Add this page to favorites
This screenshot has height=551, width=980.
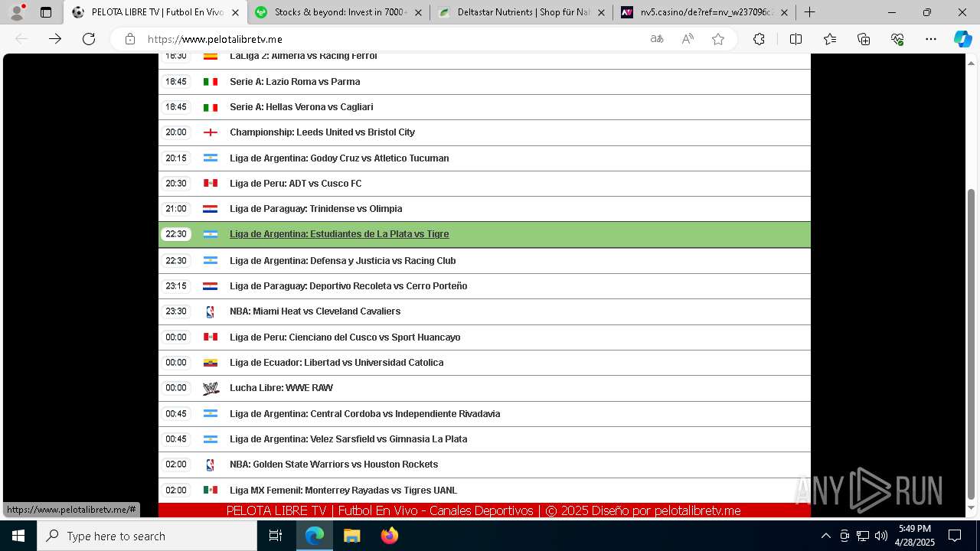click(718, 39)
